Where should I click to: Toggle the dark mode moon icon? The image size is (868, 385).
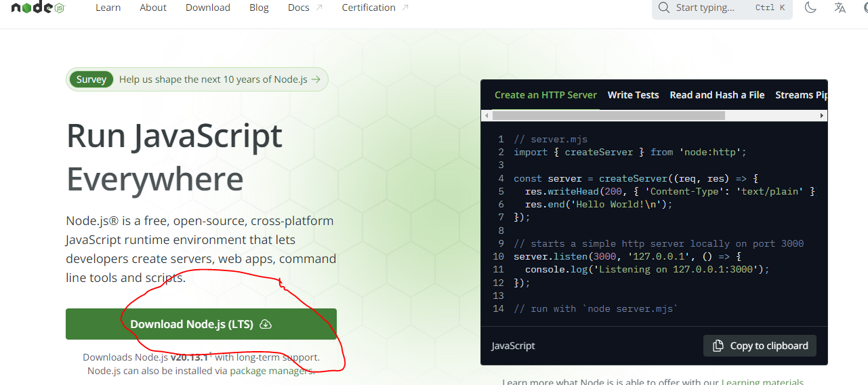(x=810, y=8)
